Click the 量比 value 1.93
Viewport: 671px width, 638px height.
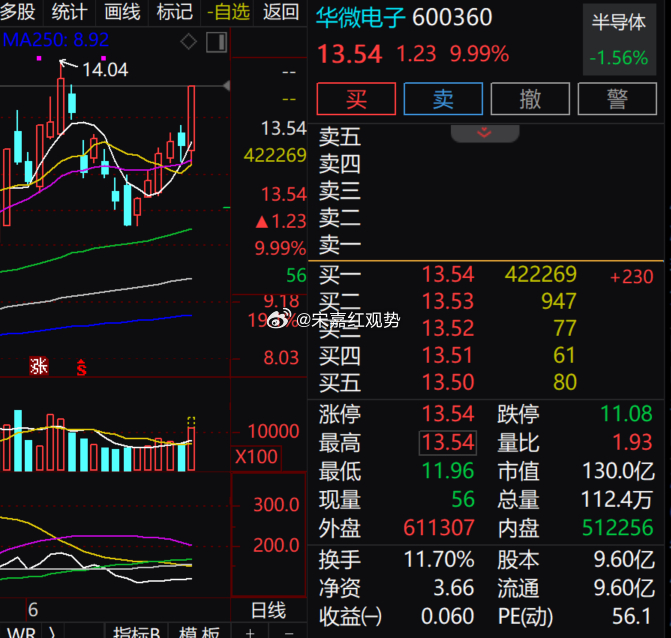point(632,442)
